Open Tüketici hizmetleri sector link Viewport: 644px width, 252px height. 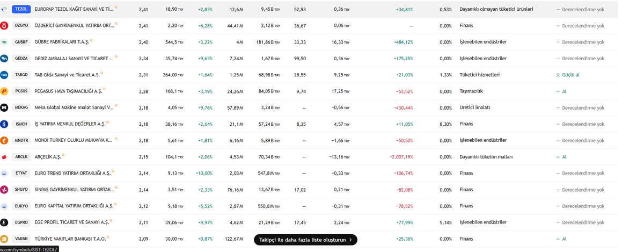click(480, 75)
